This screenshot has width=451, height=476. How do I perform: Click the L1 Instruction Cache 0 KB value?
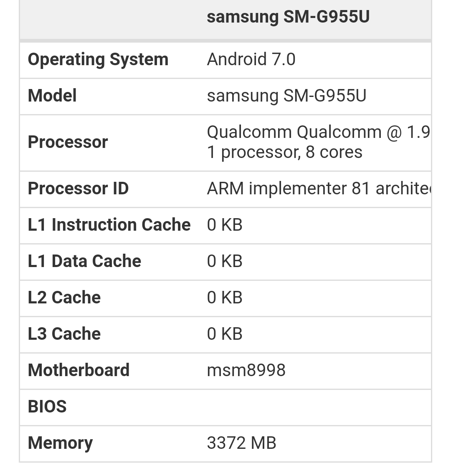pyautogui.click(x=225, y=225)
